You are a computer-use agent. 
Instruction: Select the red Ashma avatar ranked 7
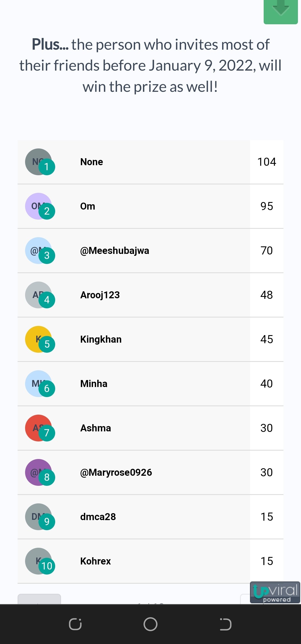pos(38,428)
